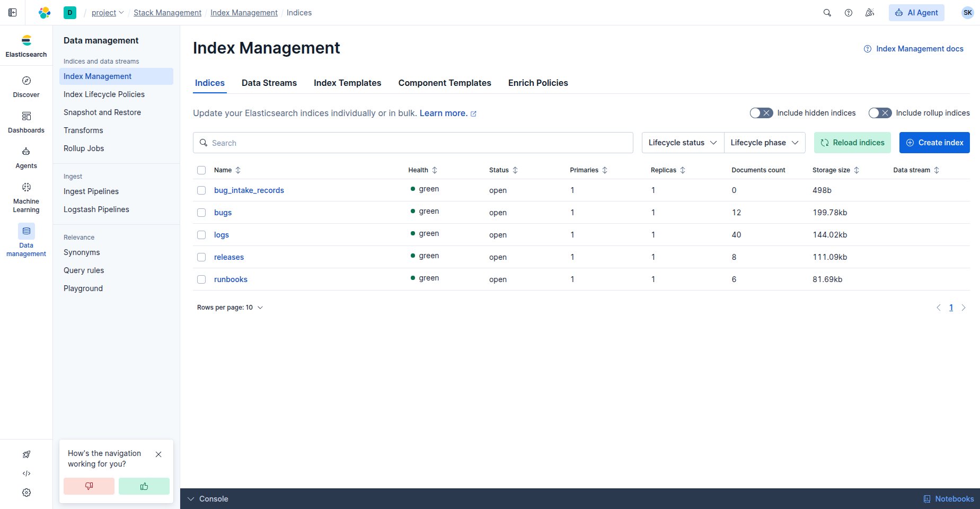This screenshot has height=509, width=980.
Task: Open Index Management docs link
Action: pyautogui.click(x=914, y=49)
